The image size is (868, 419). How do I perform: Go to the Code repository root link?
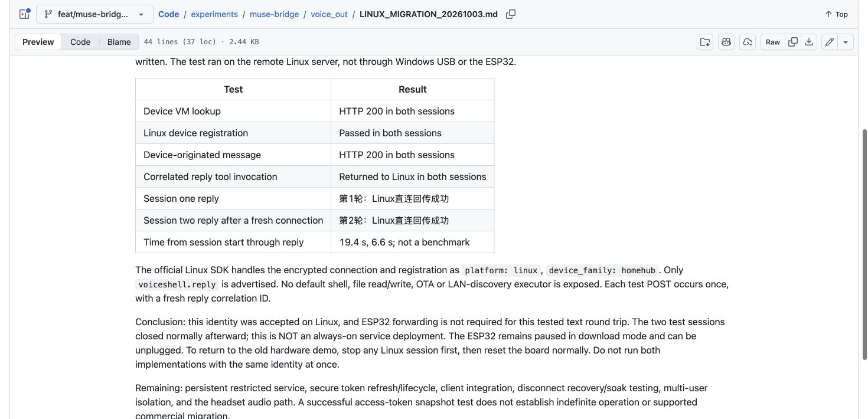168,14
